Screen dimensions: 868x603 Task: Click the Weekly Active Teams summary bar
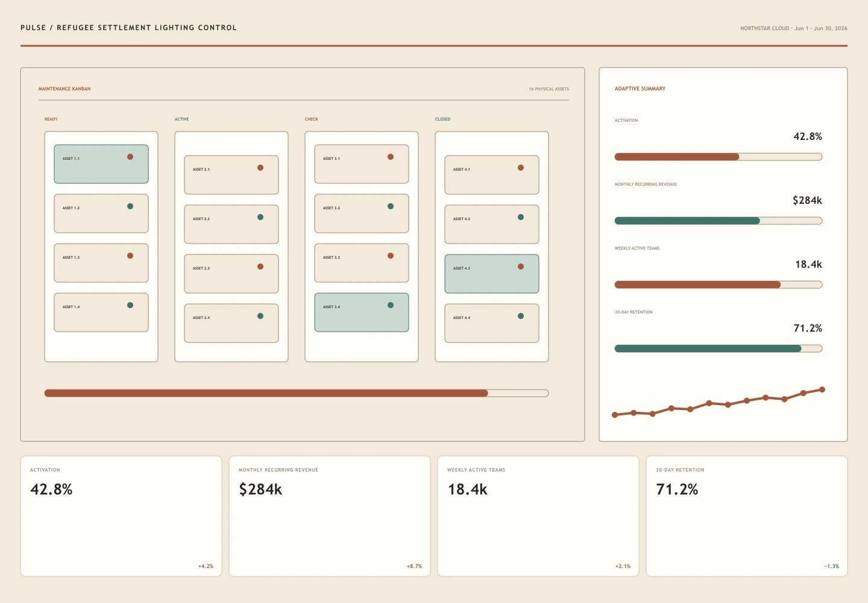click(719, 285)
